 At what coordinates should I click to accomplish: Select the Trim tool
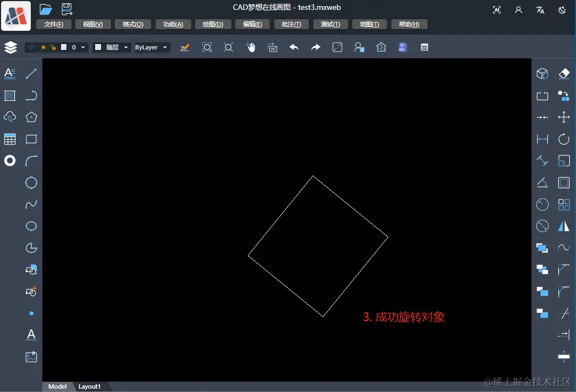tap(564, 313)
